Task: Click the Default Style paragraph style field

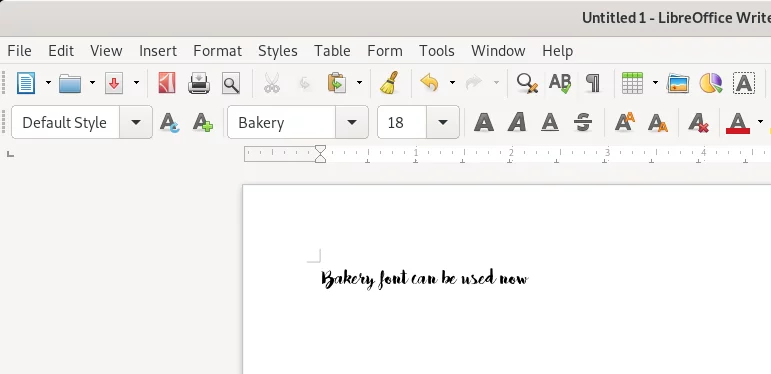Action: [65, 122]
